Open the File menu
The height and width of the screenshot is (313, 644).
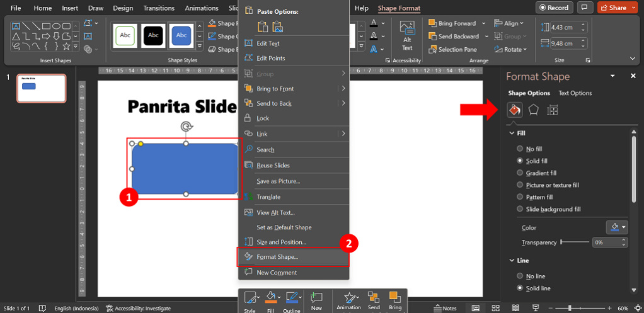[x=16, y=8]
